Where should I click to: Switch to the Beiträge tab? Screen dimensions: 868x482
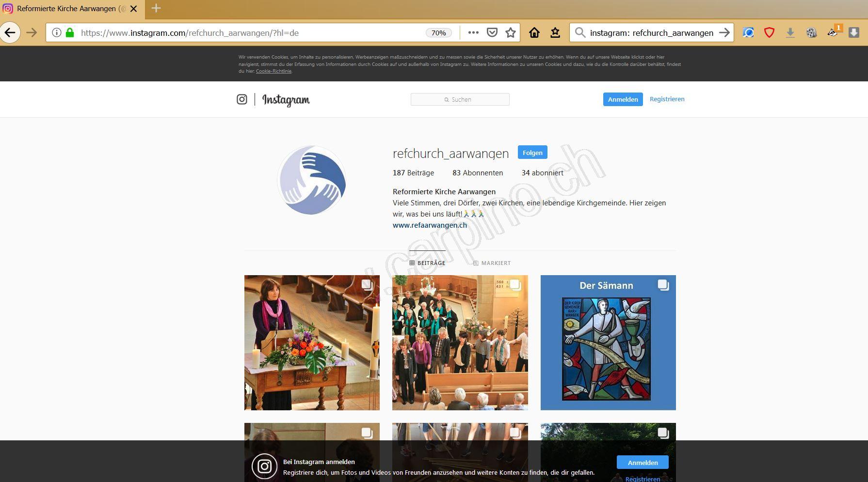point(427,263)
